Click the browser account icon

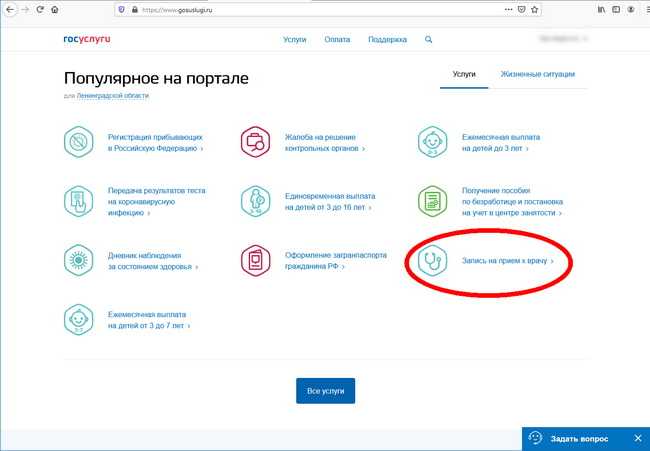pos(631,10)
